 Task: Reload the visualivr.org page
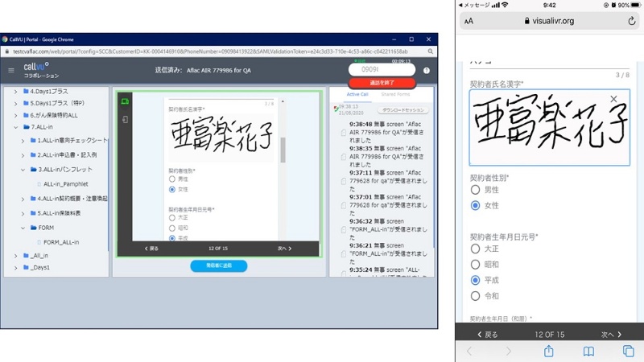pyautogui.click(x=632, y=22)
